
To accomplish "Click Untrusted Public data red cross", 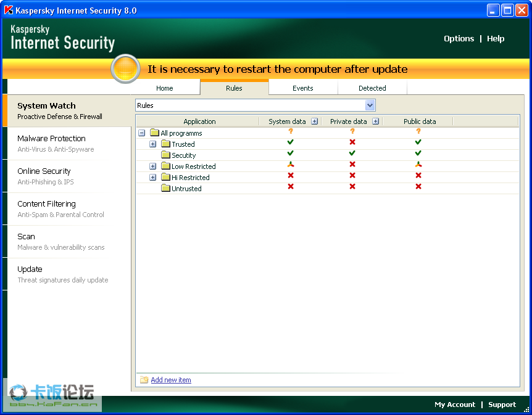I will click(x=418, y=186).
